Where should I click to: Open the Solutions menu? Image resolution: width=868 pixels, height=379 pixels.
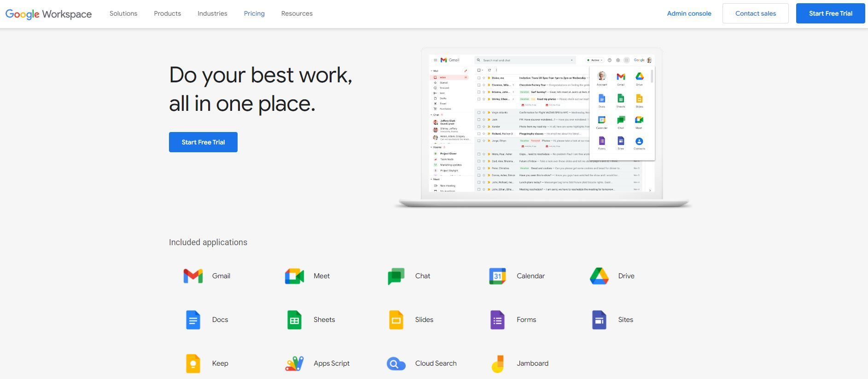click(x=123, y=13)
